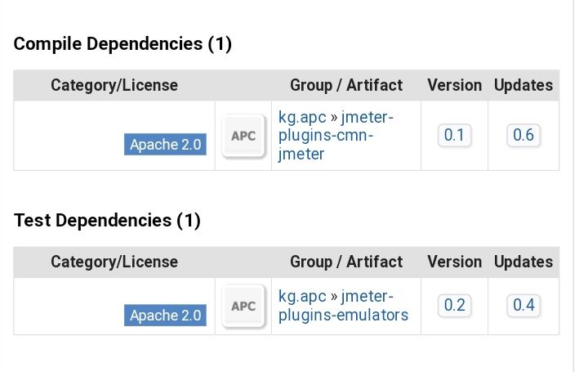The height and width of the screenshot is (372, 588).
Task: View the 0.6 update for jmeter-plugins-cmn-jmeter
Action: click(523, 135)
